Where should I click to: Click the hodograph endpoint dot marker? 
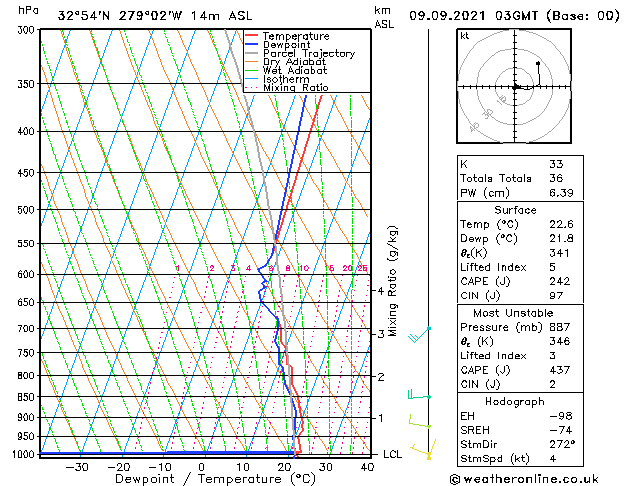(538, 63)
